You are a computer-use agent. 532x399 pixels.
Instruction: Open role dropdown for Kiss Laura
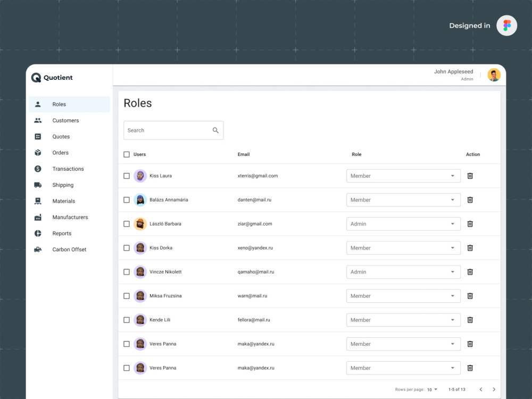(x=403, y=176)
